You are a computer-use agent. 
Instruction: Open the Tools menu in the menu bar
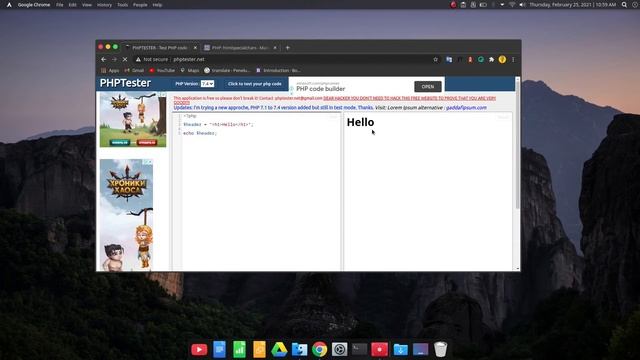click(122, 5)
